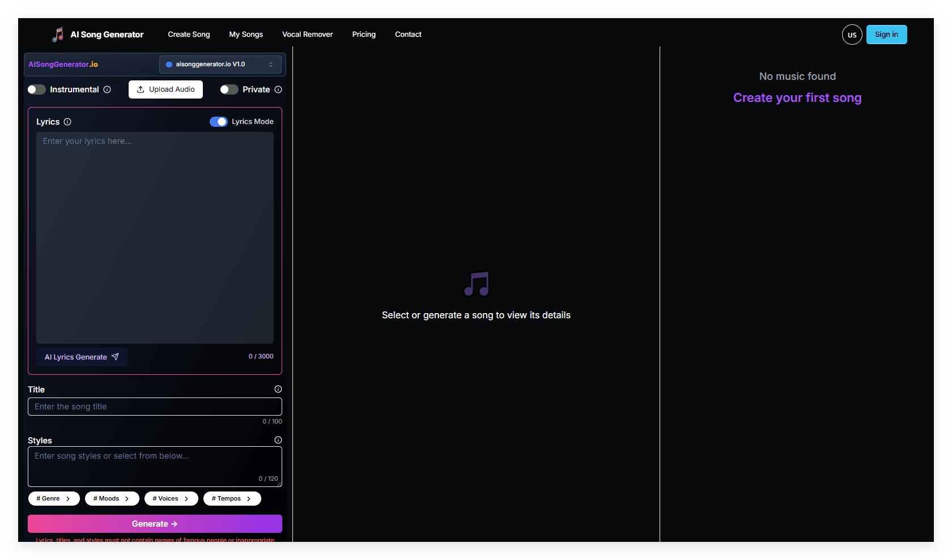Image resolution: width=952 pixels, height=560 pixels.
Task: Click the info icon for Styles field
Action: 278,440
